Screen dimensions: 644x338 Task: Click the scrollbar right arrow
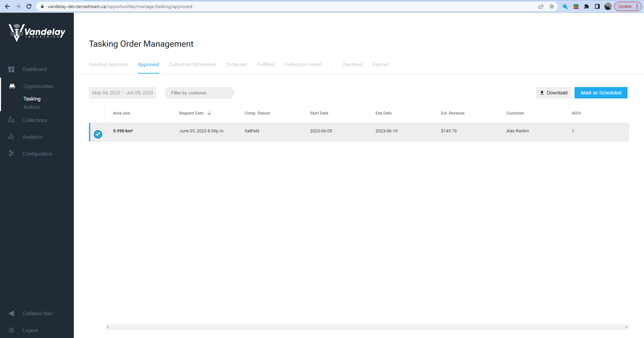pyautogui.click(x=626, y=327)
